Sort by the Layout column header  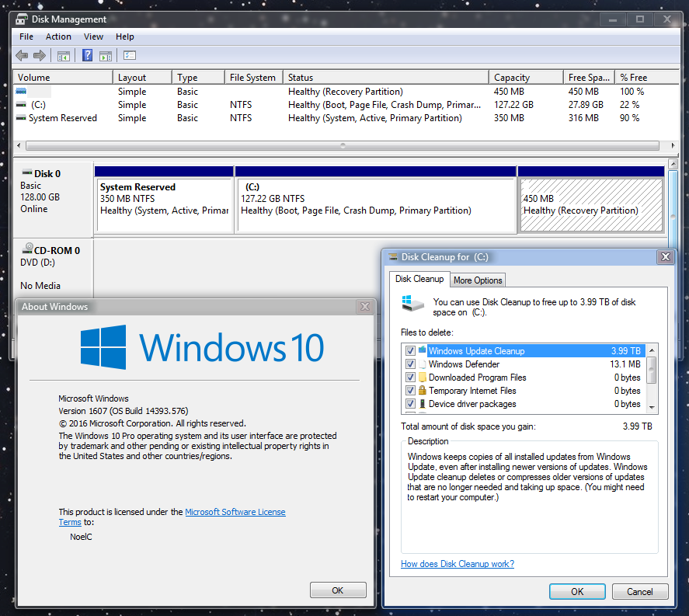click(x=142, y=78)
